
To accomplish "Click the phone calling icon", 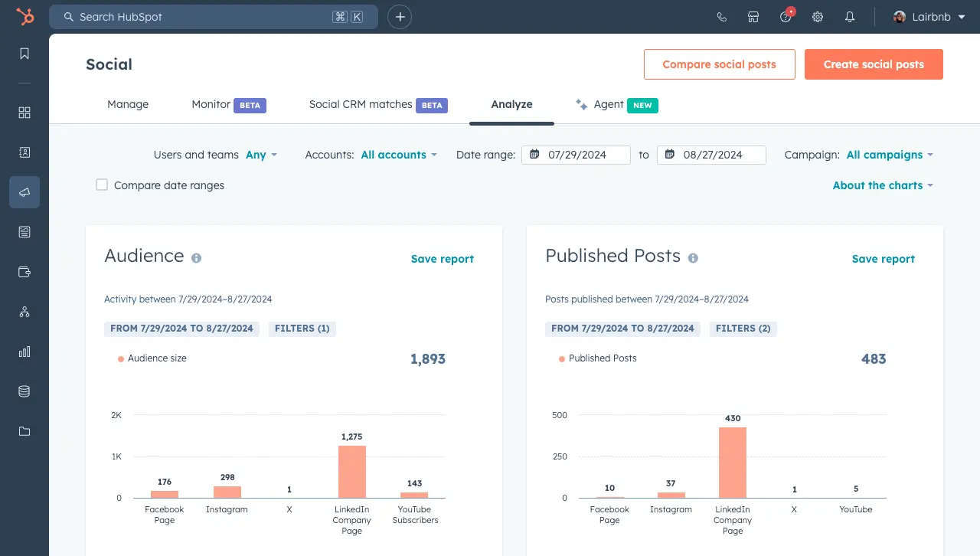I will 721,17.
